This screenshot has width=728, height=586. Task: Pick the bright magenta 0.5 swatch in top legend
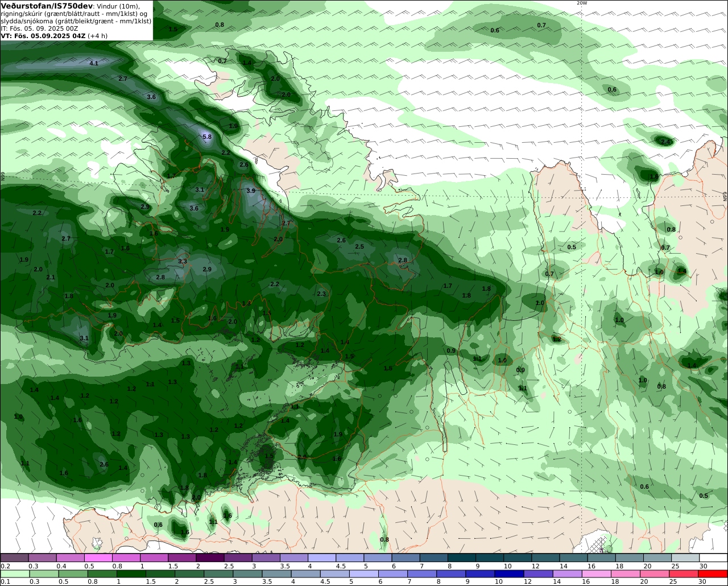[x=98, y=558]
